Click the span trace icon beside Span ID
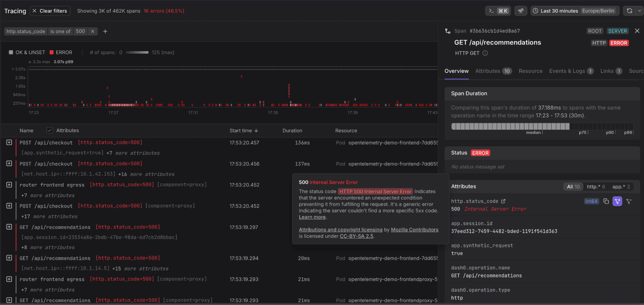644x305 pixels. (447, 31)
